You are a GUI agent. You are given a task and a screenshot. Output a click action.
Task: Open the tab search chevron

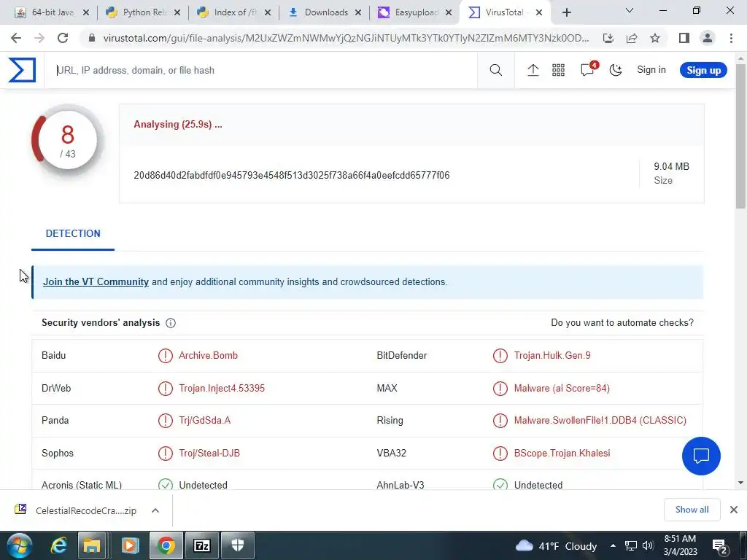tap(630, 10)
